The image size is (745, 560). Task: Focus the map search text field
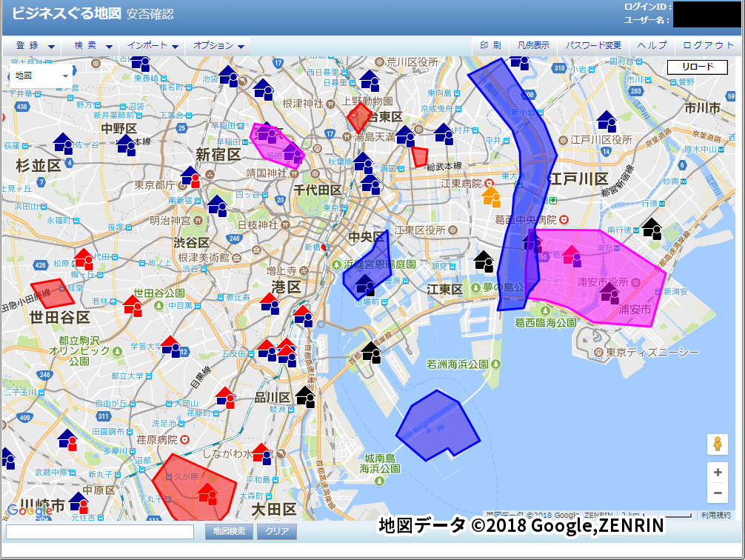100,532
